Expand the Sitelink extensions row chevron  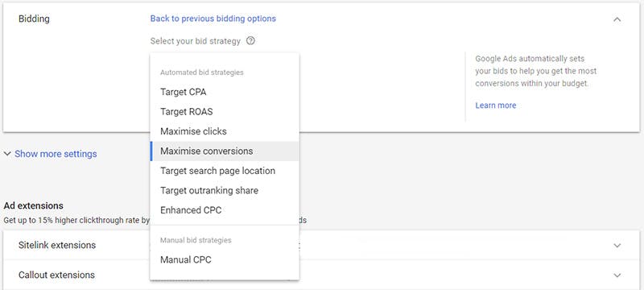(617, 246)
